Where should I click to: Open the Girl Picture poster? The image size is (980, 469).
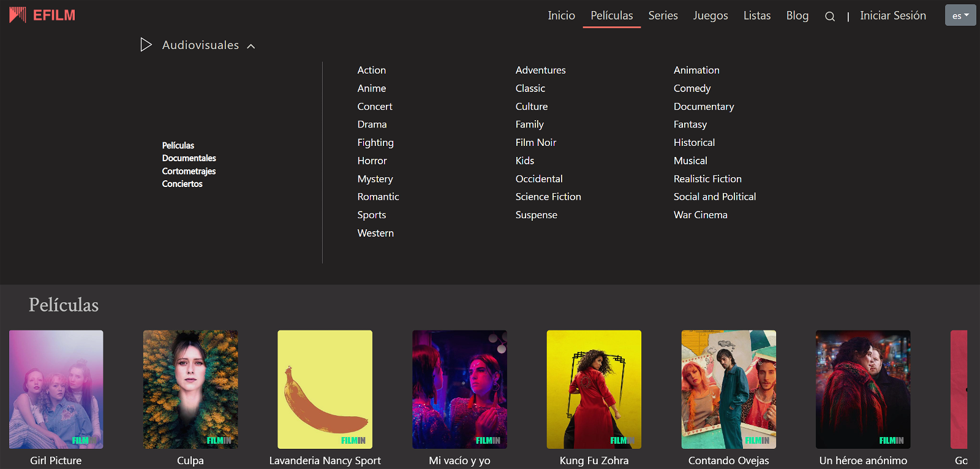(56, 389)
